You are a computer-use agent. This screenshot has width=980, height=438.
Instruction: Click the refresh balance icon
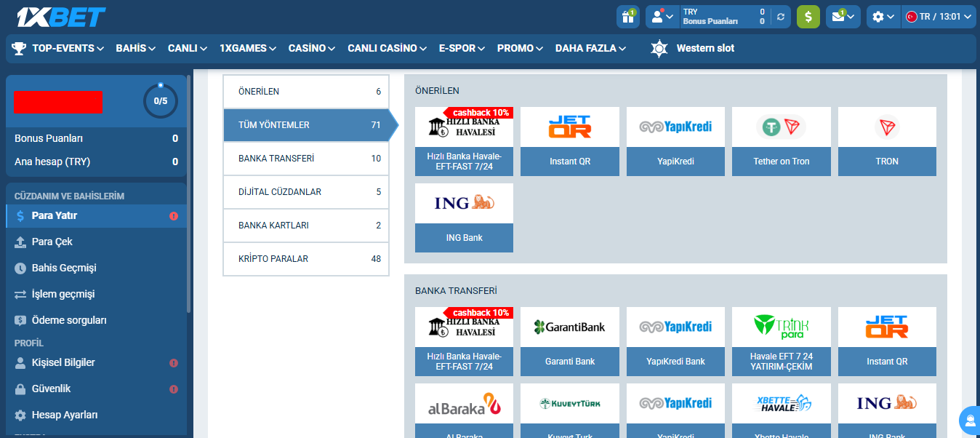pyautogui.click(x=781, y=17)
